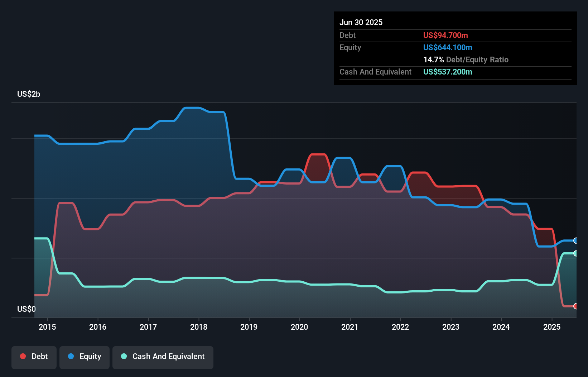Click the US$2b gridline on the chart

[29, 94]
